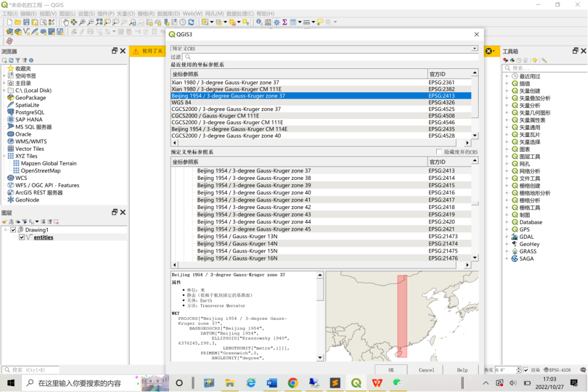Open the Plugins (插件) menu

[106, 13]
